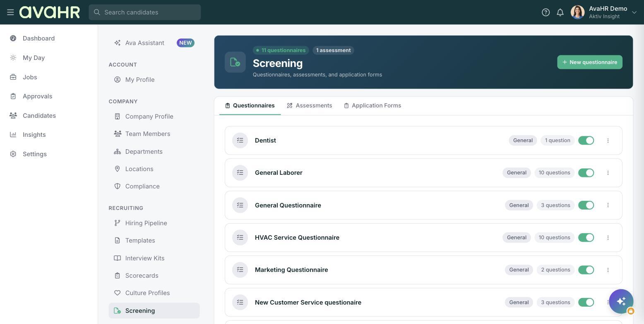Click the 11 questionnaires badge

[x=281, y=50]
